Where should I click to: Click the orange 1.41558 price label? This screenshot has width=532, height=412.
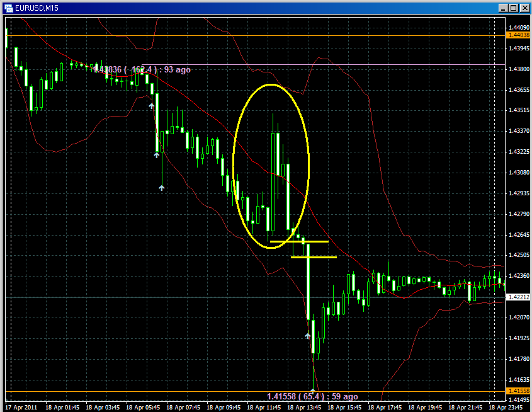point(519,391)
